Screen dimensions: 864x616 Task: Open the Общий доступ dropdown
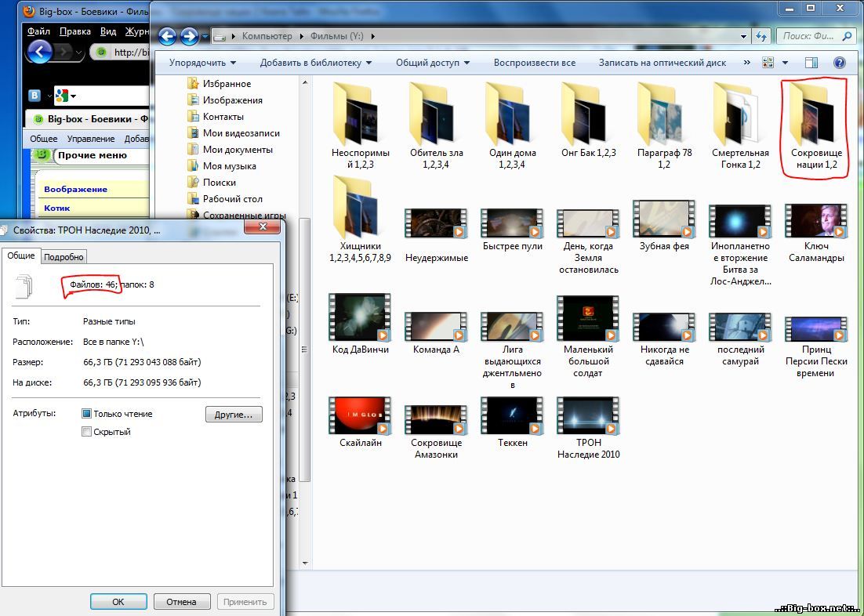tap(433, 63)
